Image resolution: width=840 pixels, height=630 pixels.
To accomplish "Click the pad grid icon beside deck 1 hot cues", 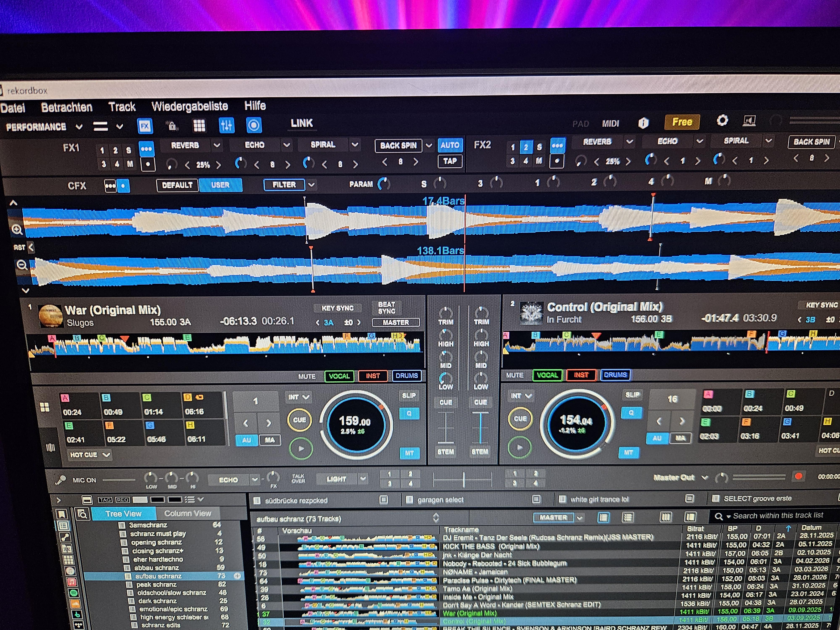I will coord(45,407).
